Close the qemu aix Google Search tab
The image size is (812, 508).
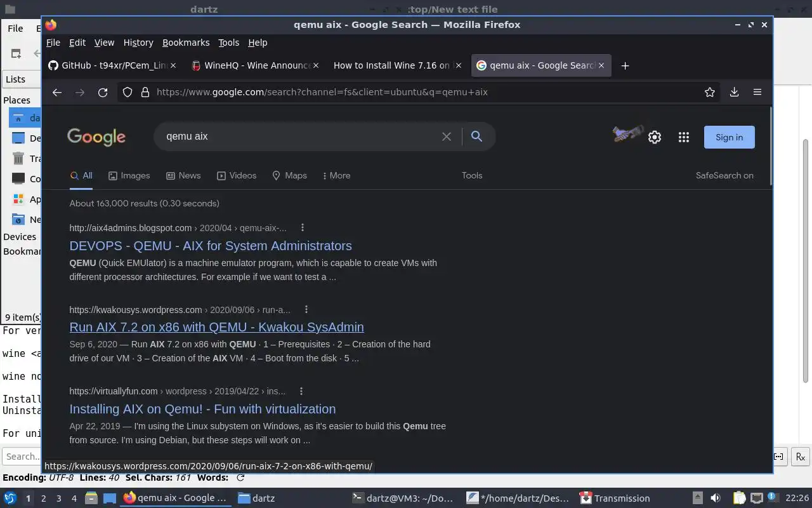(601, 65)
